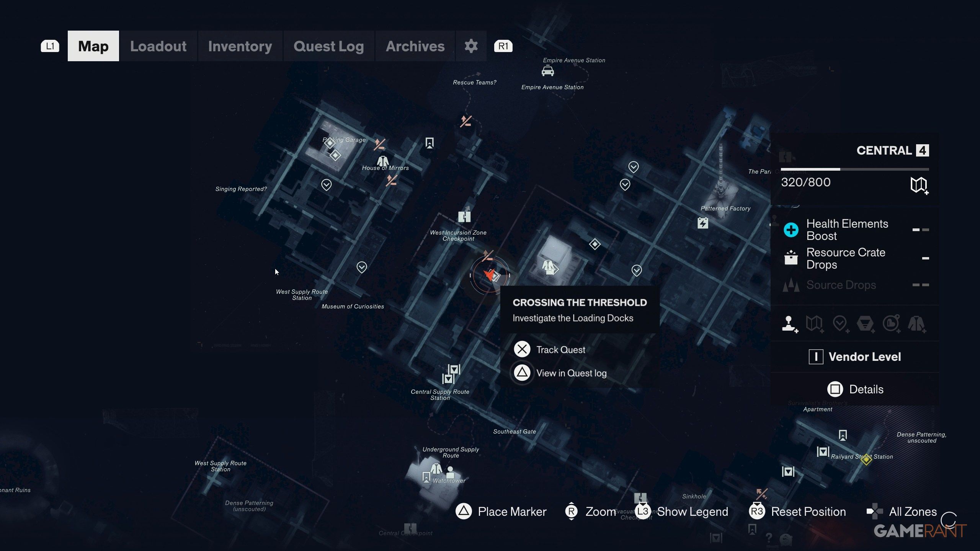
Task: Open the settings gear tab
Action: pyautogui.click(x=471, y=46)
